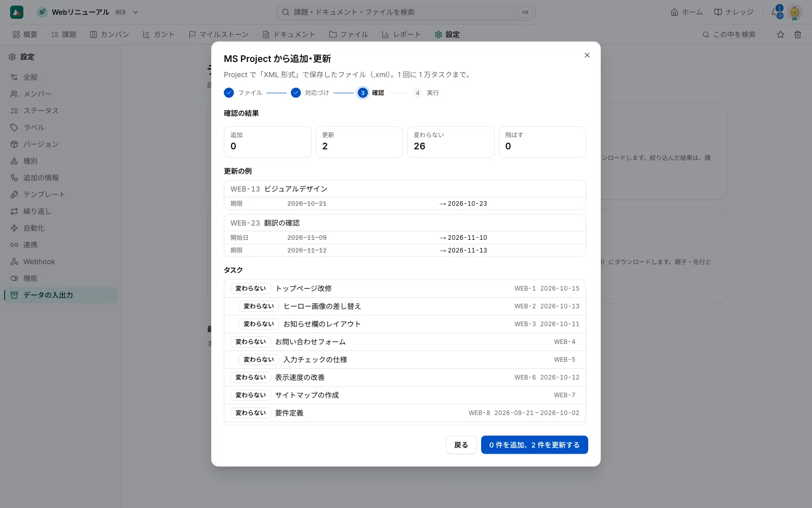Star this project
The image size is (812, 508).
781,35
